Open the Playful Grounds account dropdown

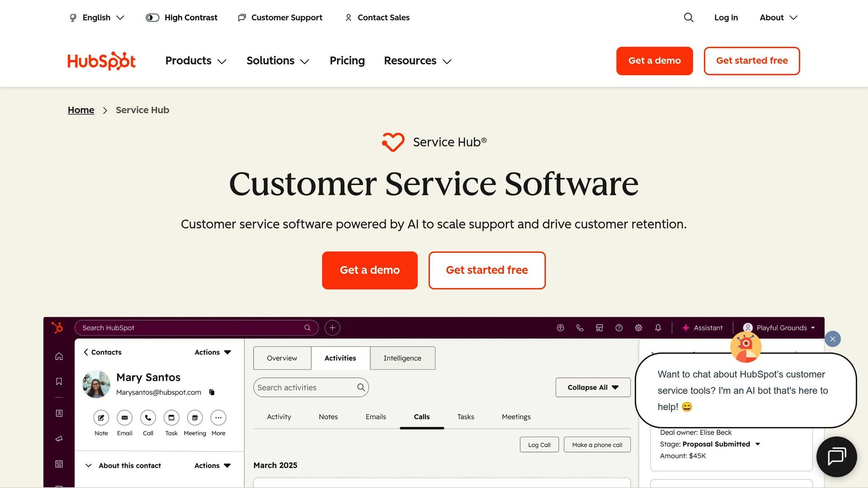point(779,328)
